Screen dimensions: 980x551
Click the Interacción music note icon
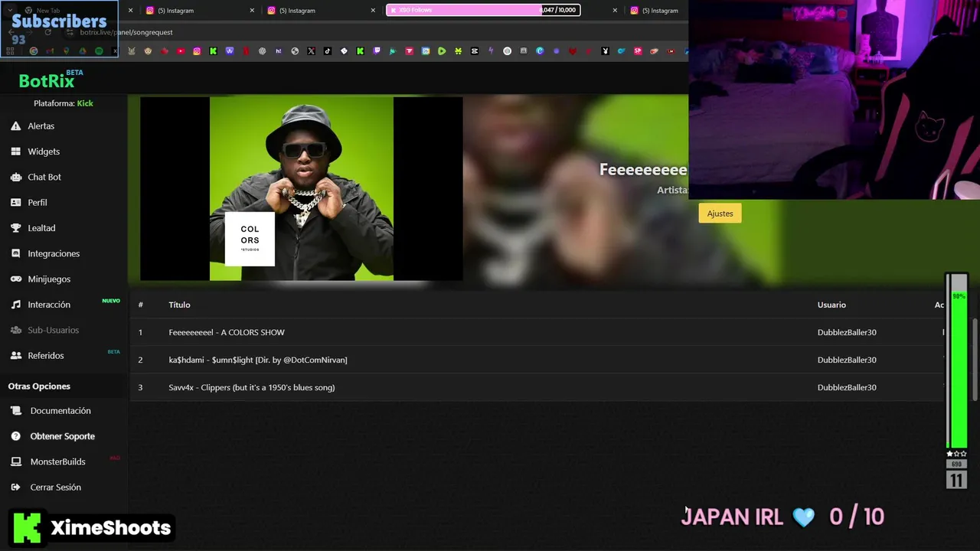point(15,305)
